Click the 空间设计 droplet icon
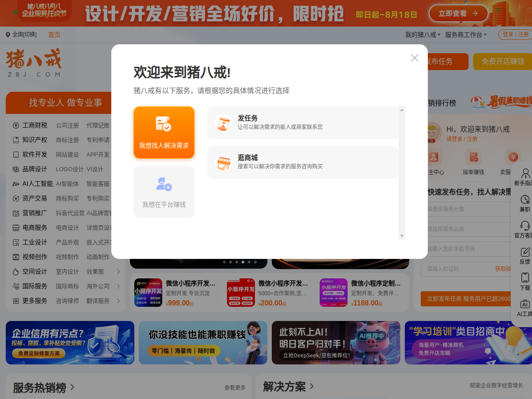This screenshot has width=532, height=399. point(16,271)
